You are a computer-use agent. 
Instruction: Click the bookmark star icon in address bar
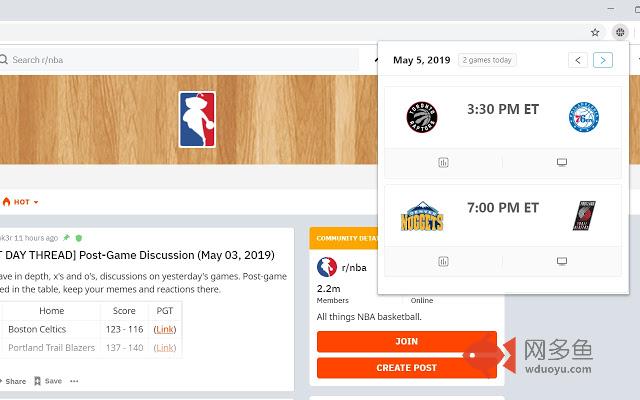(x=595, y=32)
